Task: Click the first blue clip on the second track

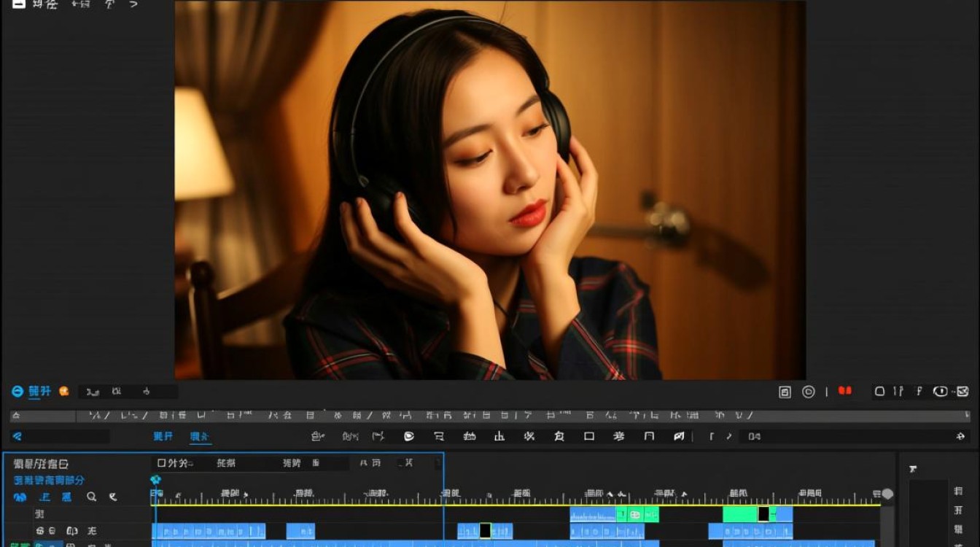Action: coord(209,531)
